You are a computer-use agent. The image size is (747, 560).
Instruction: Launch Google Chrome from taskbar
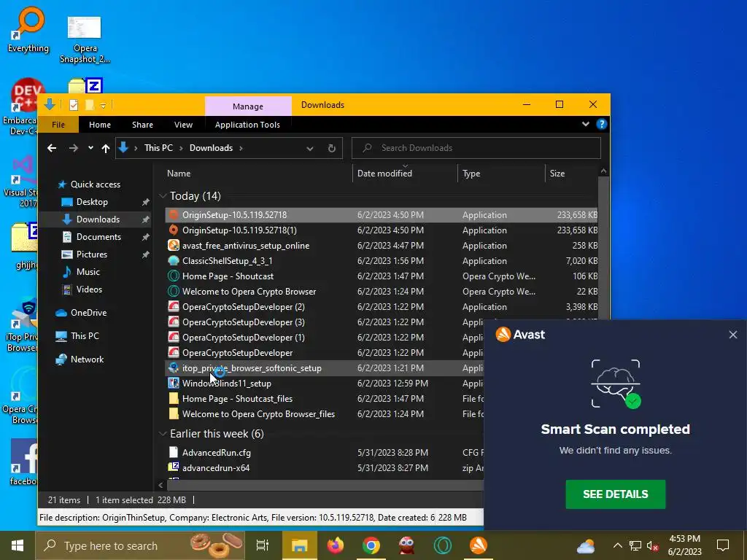coord(371,545)
